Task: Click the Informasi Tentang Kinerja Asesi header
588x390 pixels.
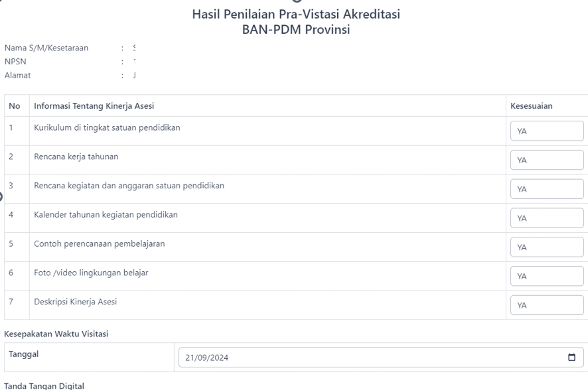Action: (94, 106)
